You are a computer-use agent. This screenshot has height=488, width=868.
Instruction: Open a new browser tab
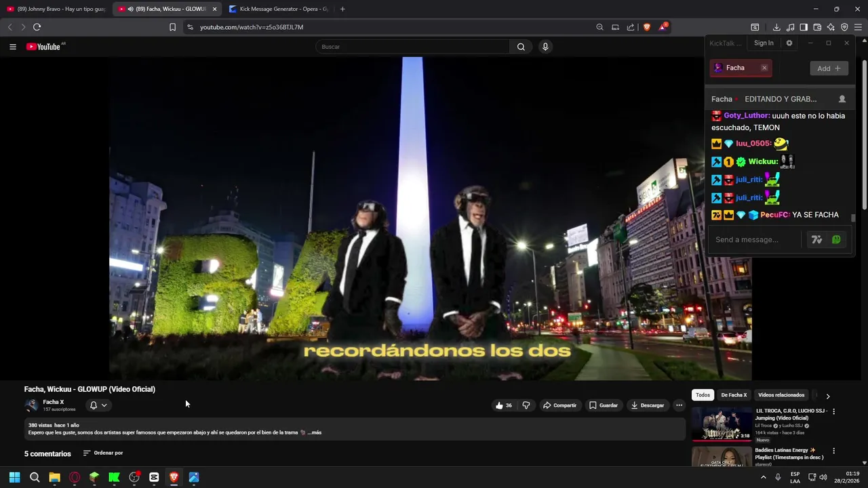coord(342,9)
